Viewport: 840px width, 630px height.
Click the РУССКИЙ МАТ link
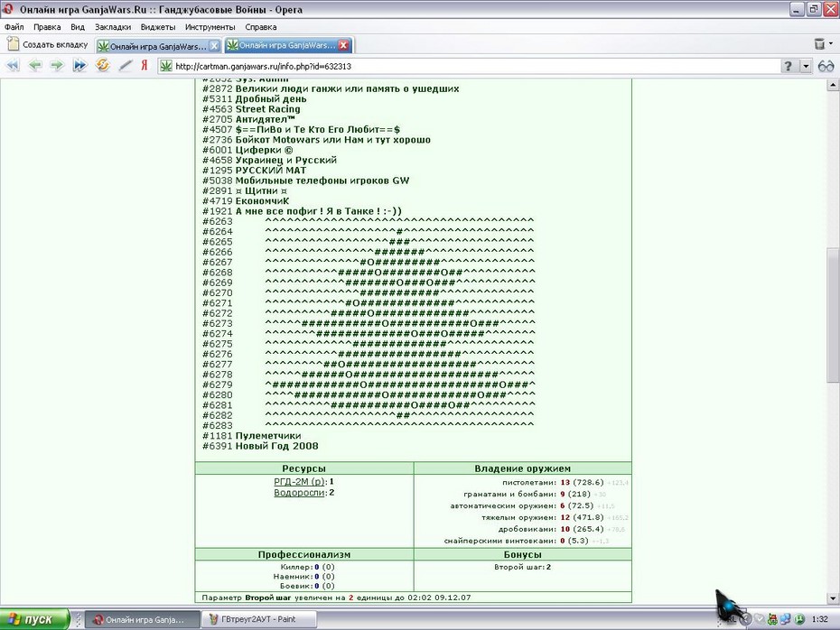pos(271,171)
